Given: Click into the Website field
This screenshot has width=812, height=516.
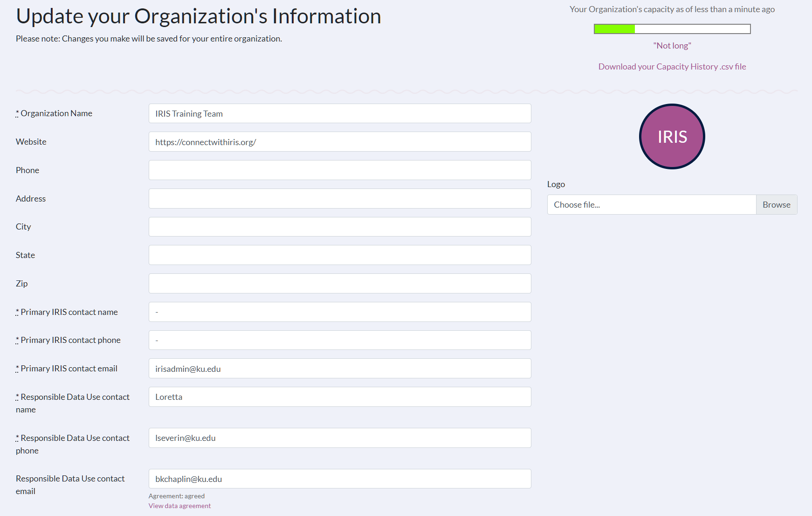Looking at the screenshot, I should [x=339, y=142].
